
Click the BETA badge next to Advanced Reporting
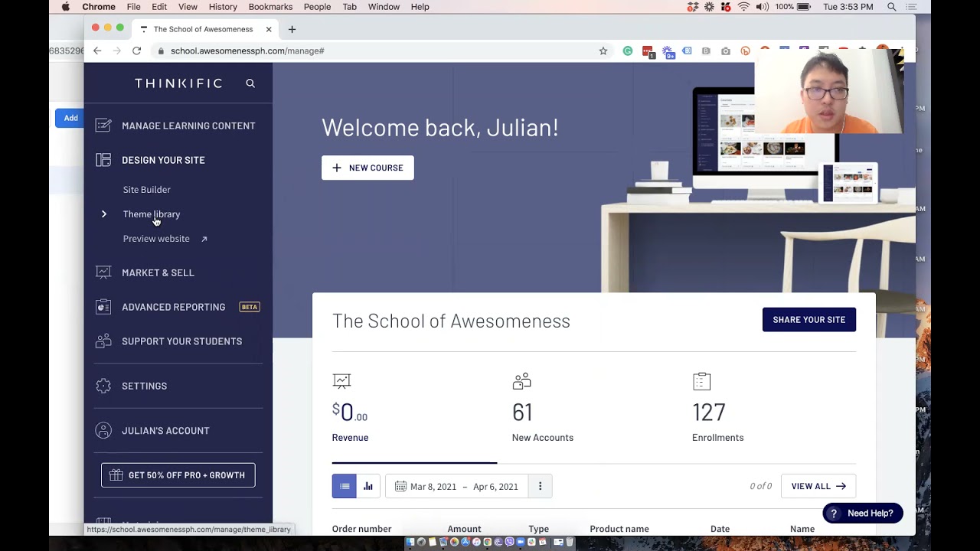tap(250, 307)
